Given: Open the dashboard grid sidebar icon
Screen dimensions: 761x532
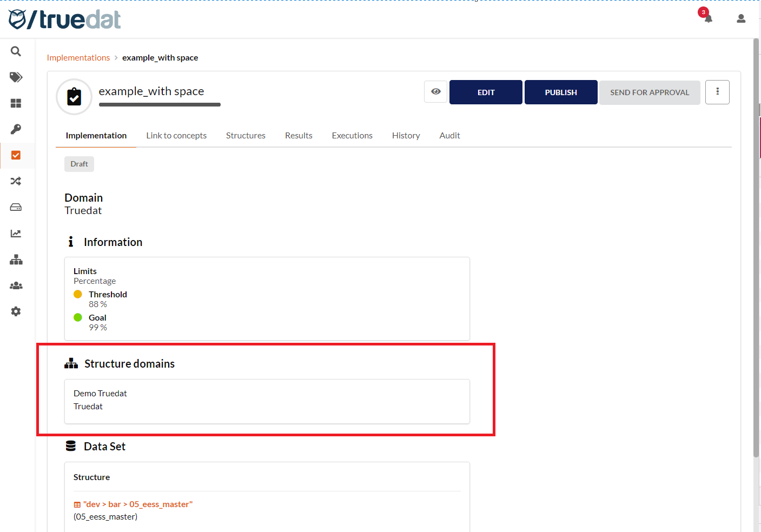Looking at the screenshot, I should (16, 103).
